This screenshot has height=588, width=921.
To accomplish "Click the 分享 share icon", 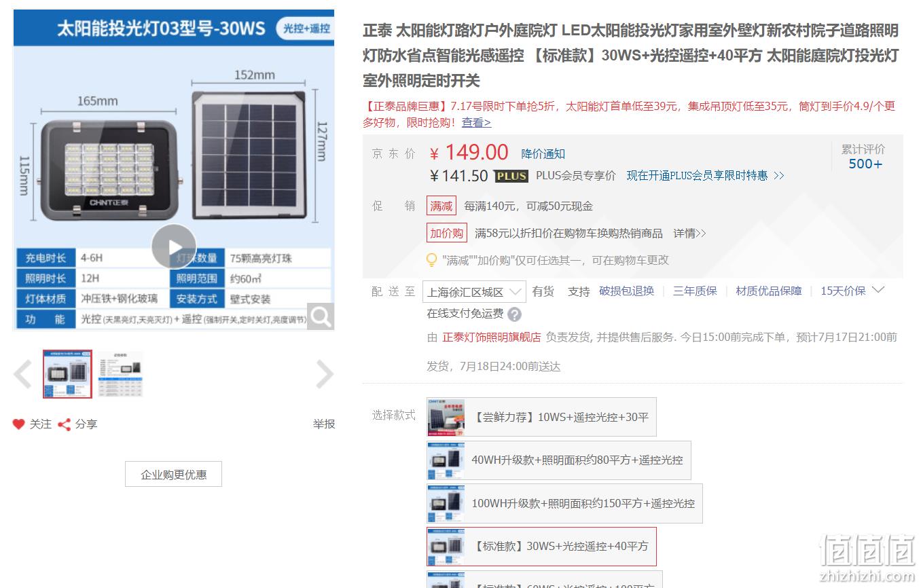I will pos(65,424).
